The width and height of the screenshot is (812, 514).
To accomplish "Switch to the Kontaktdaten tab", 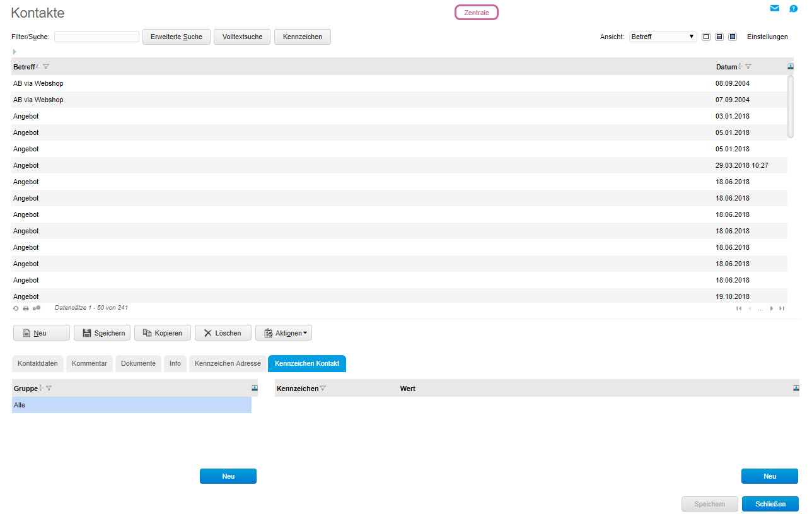I will pyautogui.click(x=38, y=363).
